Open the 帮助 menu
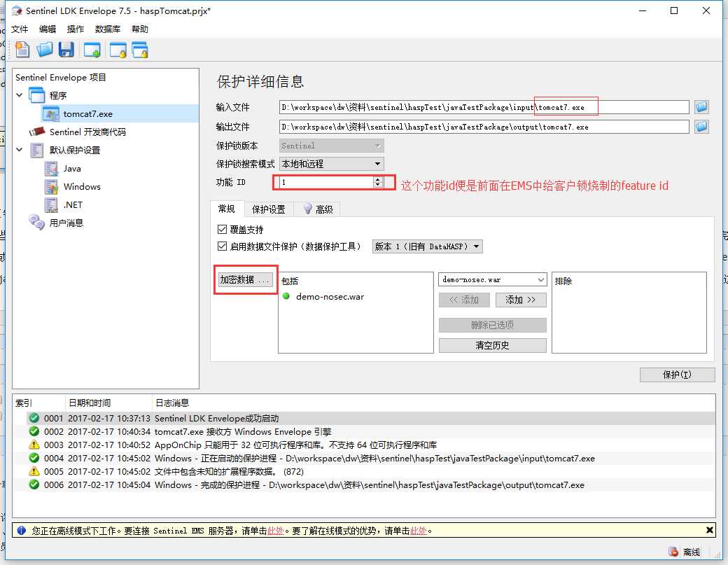The height and width of the screenshot is (565, 728). pos(140,29)
